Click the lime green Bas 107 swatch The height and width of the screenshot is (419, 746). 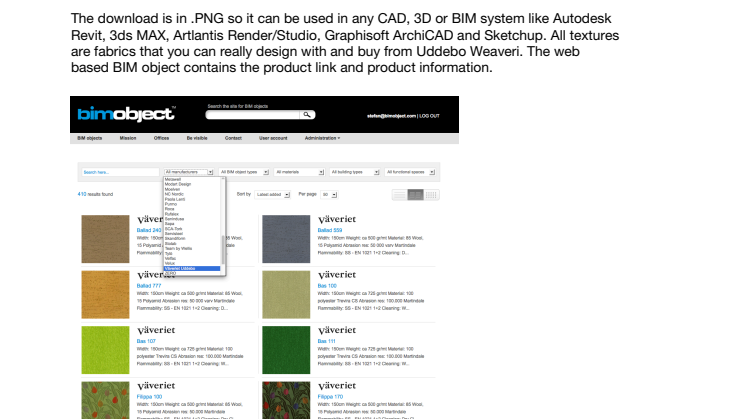105,350
